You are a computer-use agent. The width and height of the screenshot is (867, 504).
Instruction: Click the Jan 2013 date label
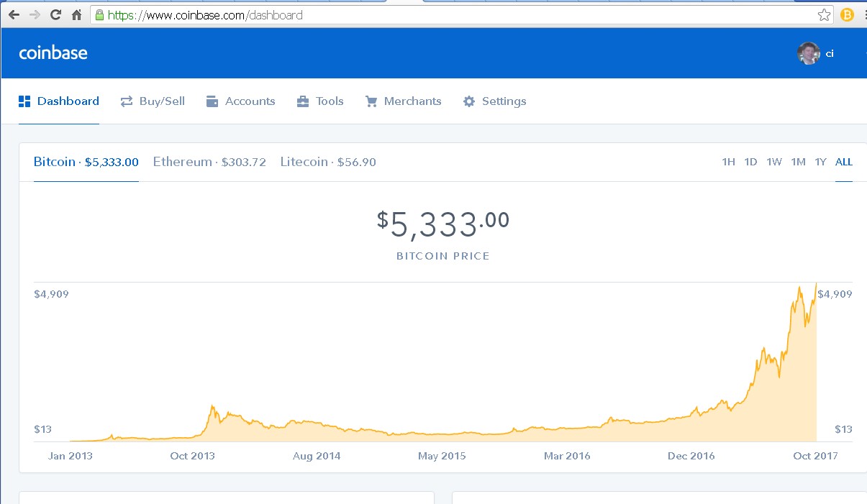71,456
